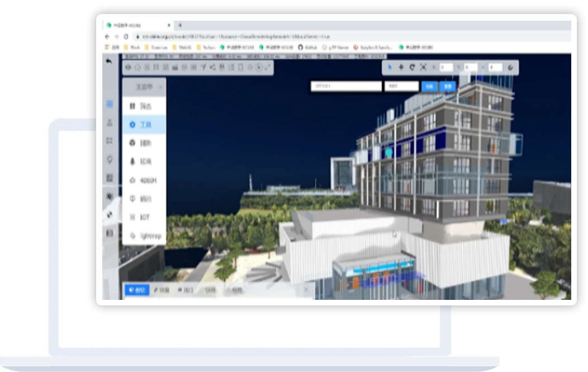588x372 pixels.
Task: Close the main menu panel
Action: tap(161, 87)
